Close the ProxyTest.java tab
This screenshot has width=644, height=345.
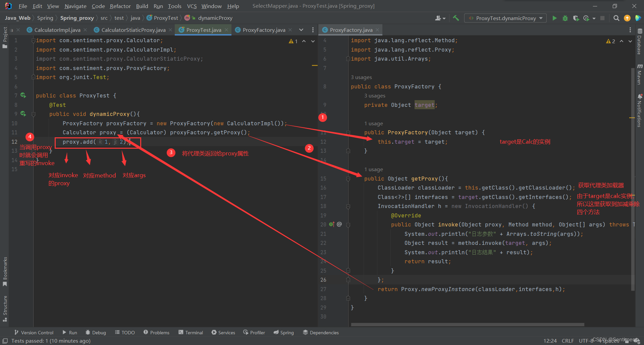pyautogui.click(x=226, y=30)
